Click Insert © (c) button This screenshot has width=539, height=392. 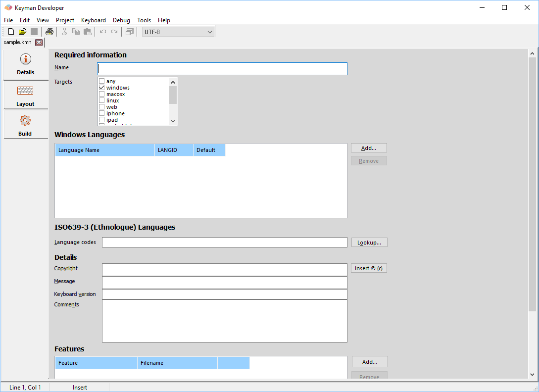click(369, 268)
